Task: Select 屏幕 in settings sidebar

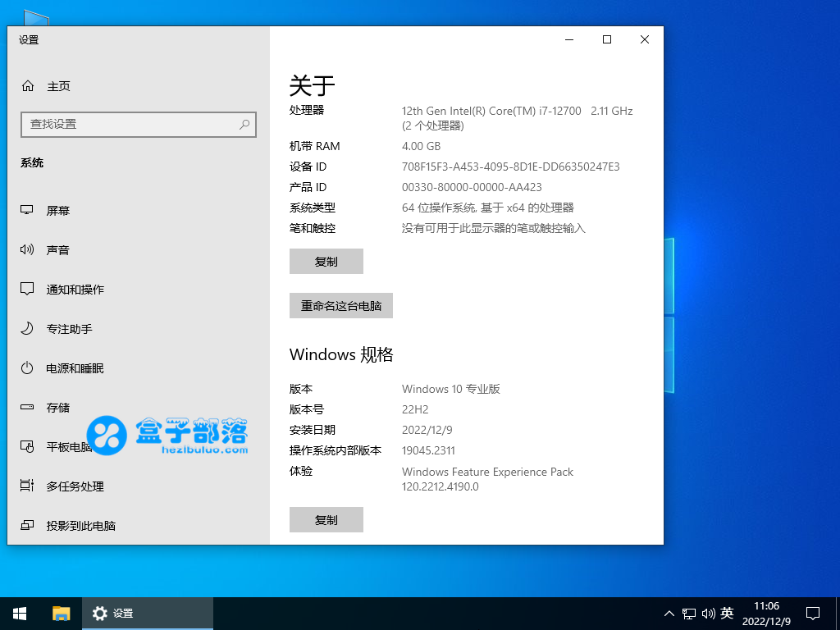Action: pyautogui.click(x=58, y=211)
